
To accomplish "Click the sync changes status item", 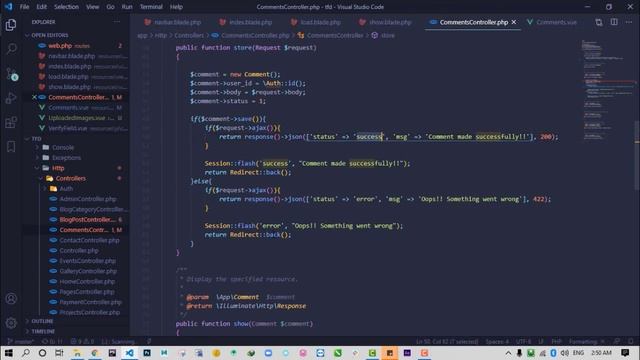I will point(52,342).
